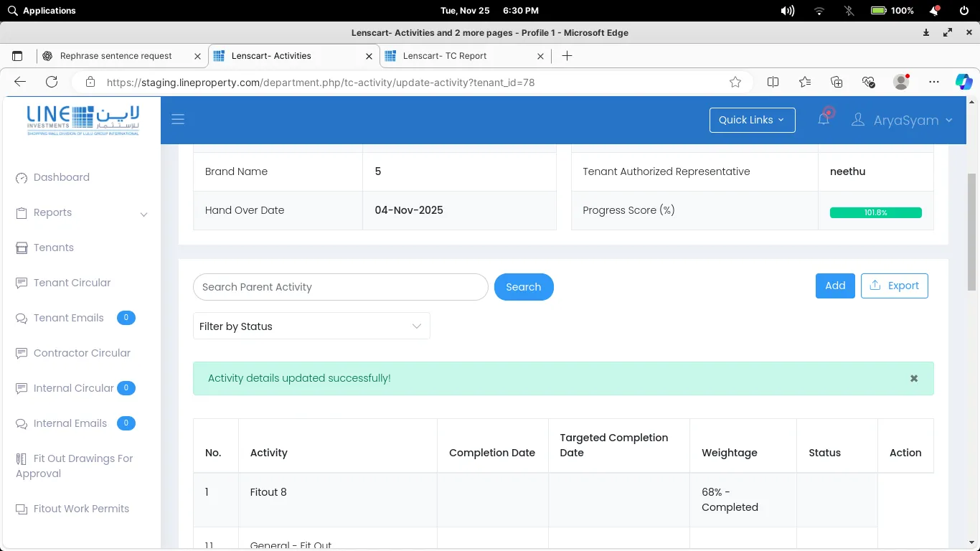Screen dimensions: 980x551
Task: Open the Filter by Status dropdown
Action: 311,326
